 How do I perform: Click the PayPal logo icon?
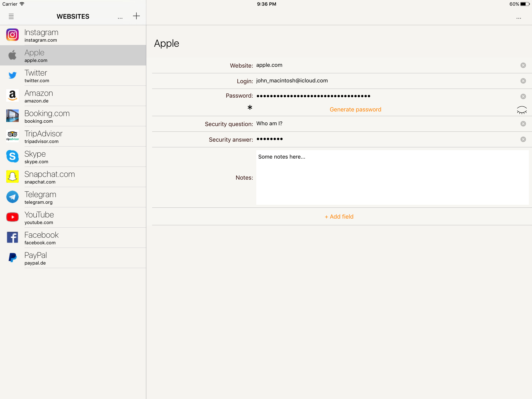coord(12,258)
